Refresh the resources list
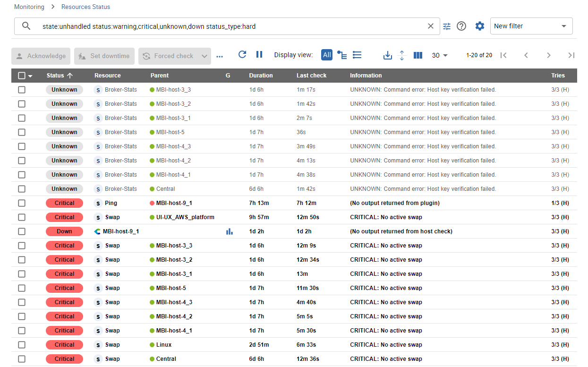Image resolution: width=588 pixels, height=367 pixels. pyautogui.click(x=242, y=55)
